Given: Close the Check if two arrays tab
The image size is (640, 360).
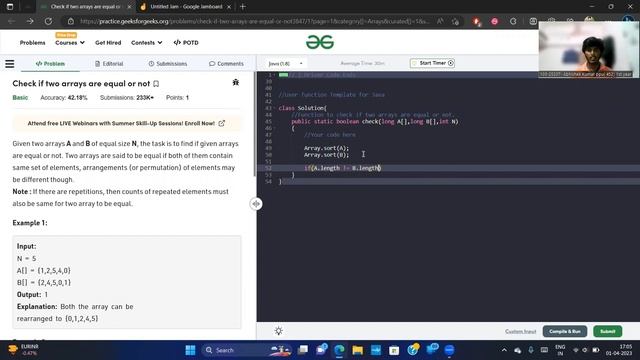Looking at the screenshot, I should click(x=129, y=7).
